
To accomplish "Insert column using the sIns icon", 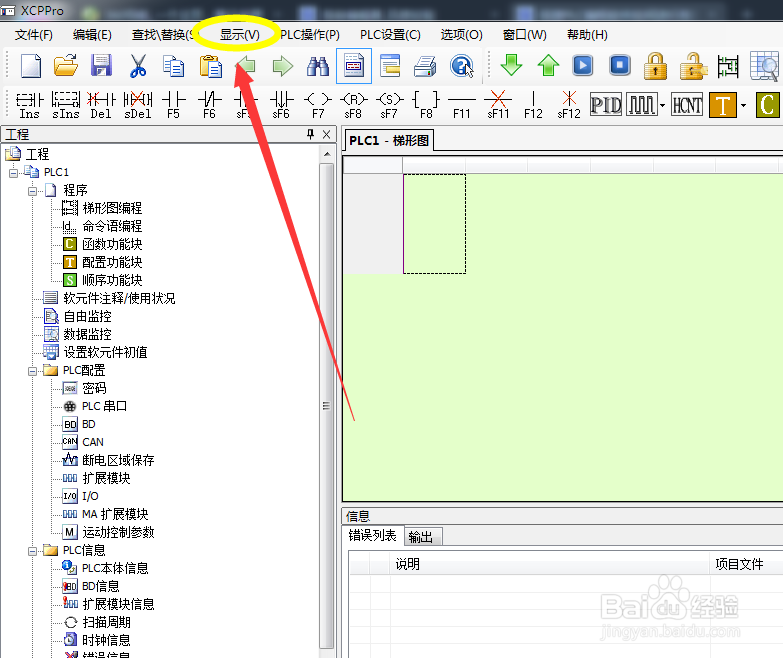I will pyautogui.click(x=66, y=105).
